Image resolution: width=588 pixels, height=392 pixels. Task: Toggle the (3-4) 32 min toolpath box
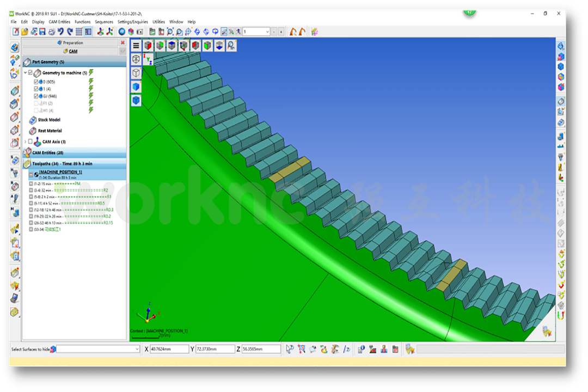[31, 191]
